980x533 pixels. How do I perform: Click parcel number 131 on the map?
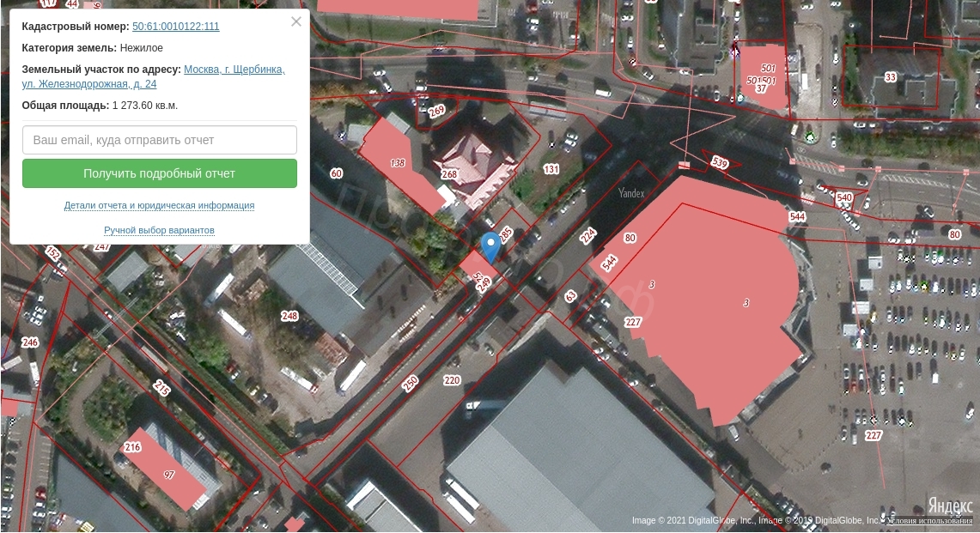click(x=551, y=169)
